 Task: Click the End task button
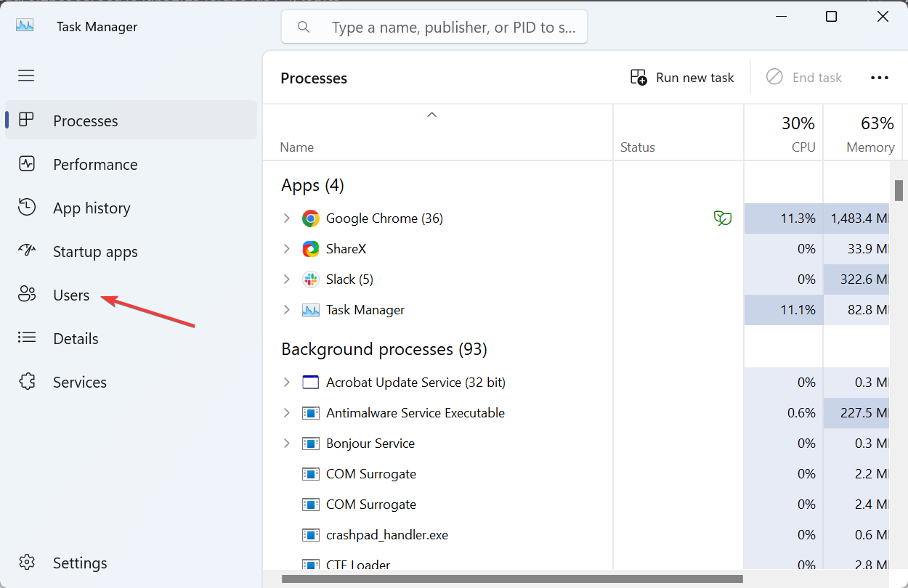[804, 78]
